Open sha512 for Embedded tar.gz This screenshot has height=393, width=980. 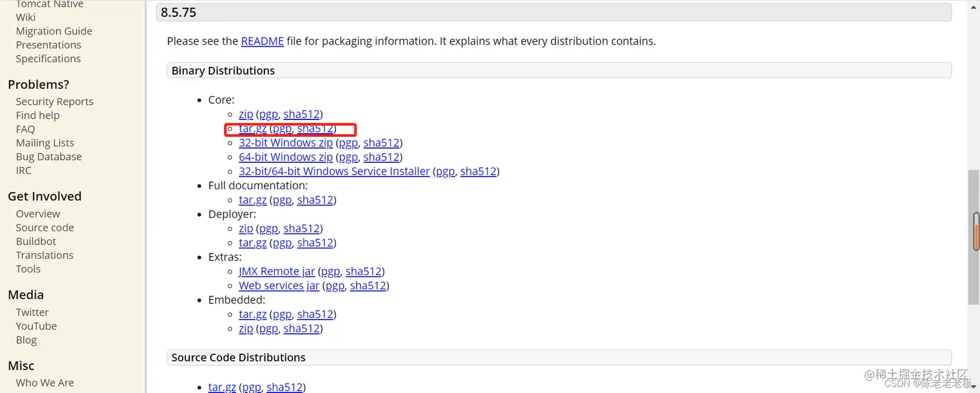point(315,314)
